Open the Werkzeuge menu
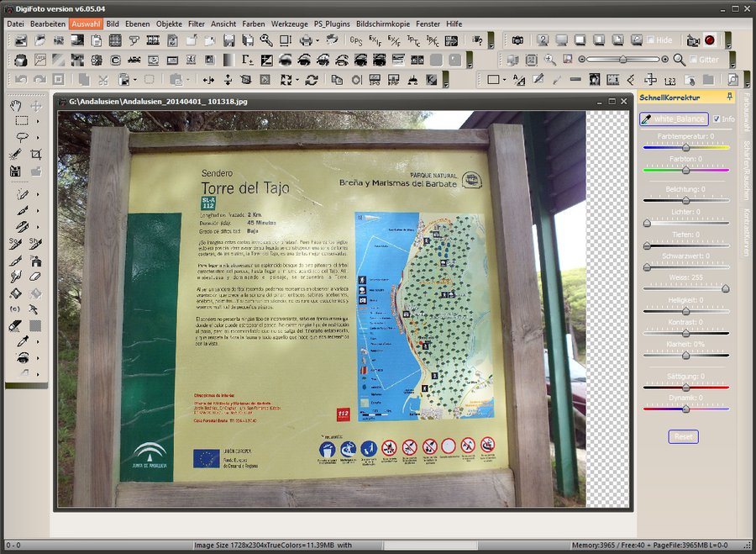 [x=288, y=24]
